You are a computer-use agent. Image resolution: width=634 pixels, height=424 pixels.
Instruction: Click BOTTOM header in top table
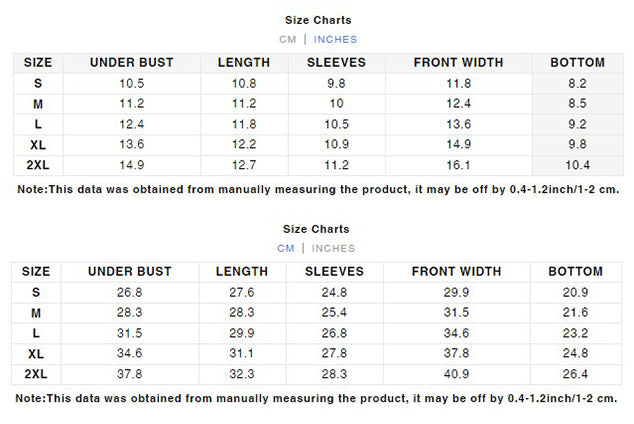[x=577, y=63]
